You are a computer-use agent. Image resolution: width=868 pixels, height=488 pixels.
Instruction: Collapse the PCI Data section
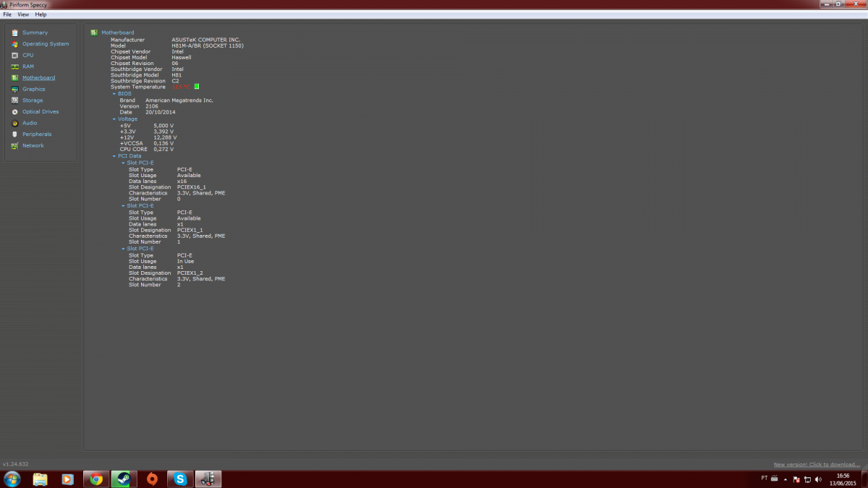click(x=114, y=156)
